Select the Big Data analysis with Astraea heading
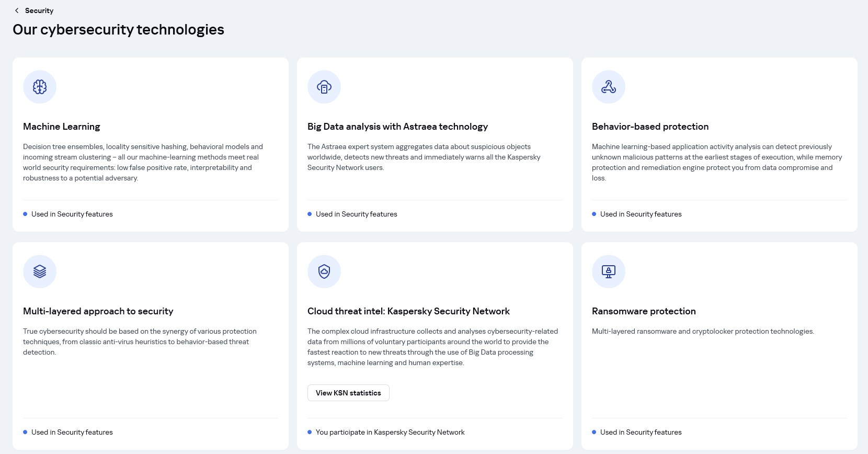Viewport: 868px width, 454px height. click(x=397, y=127)
